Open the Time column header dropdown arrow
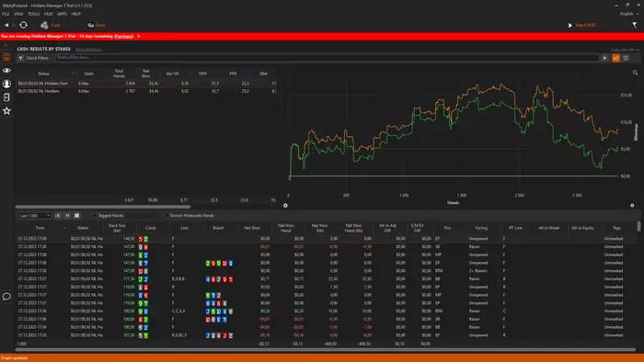The image size is (644, 362). pyautogui.click(x=65, y=228)
